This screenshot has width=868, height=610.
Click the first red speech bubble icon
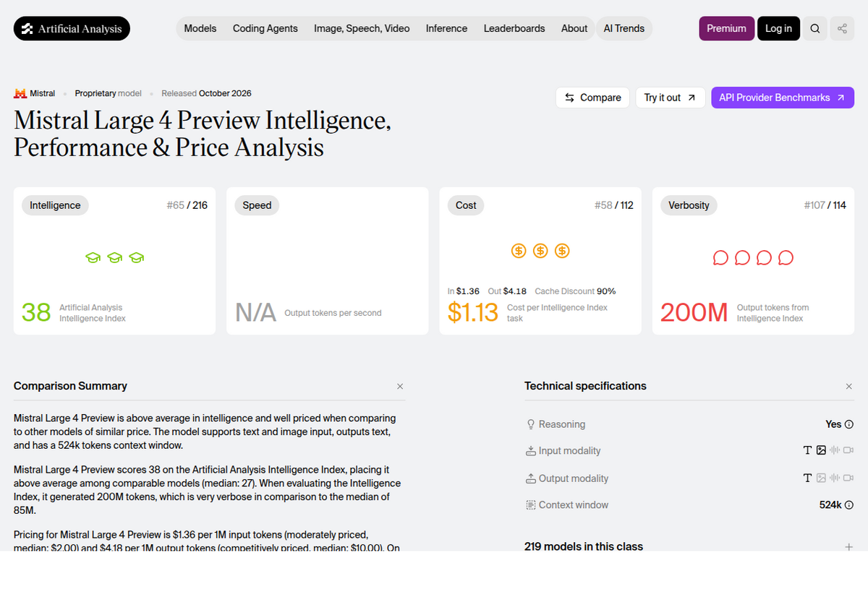(x=720, y=257)
